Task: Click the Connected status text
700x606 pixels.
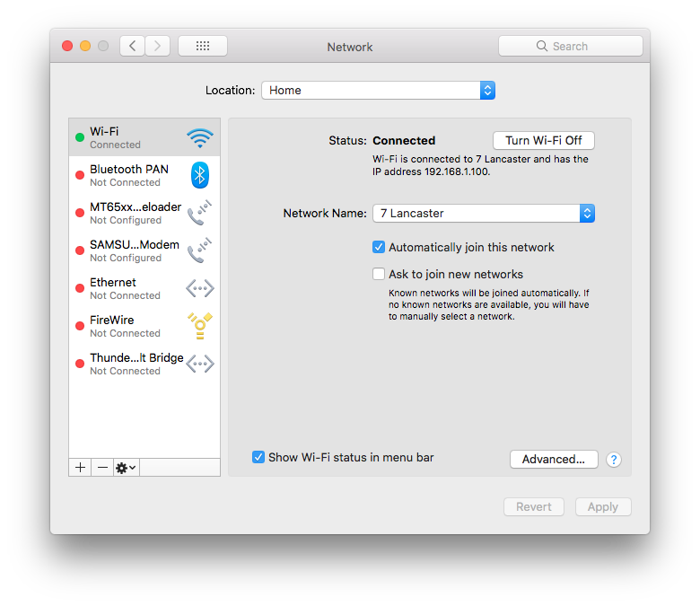Action: pyautogui.click(x=404, y=141)
